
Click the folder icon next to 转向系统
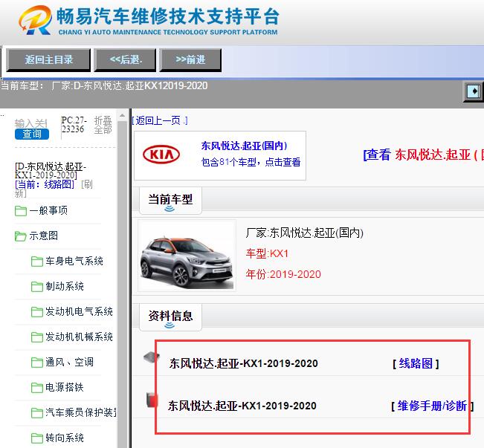click(37, 438)
